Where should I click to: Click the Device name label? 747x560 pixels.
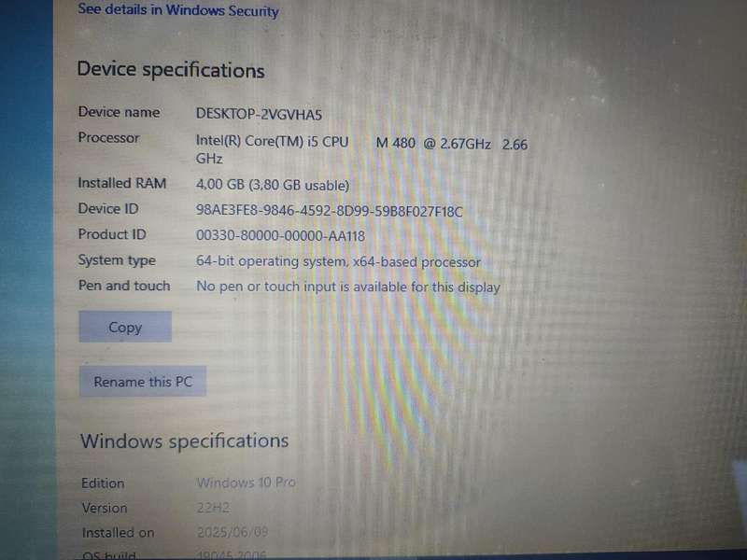(120, 112)
